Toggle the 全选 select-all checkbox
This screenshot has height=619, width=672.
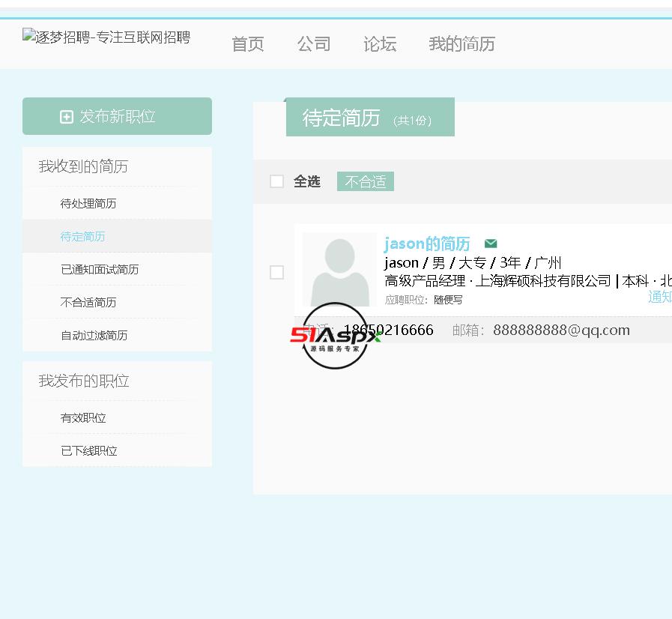(x=276, y=181)
